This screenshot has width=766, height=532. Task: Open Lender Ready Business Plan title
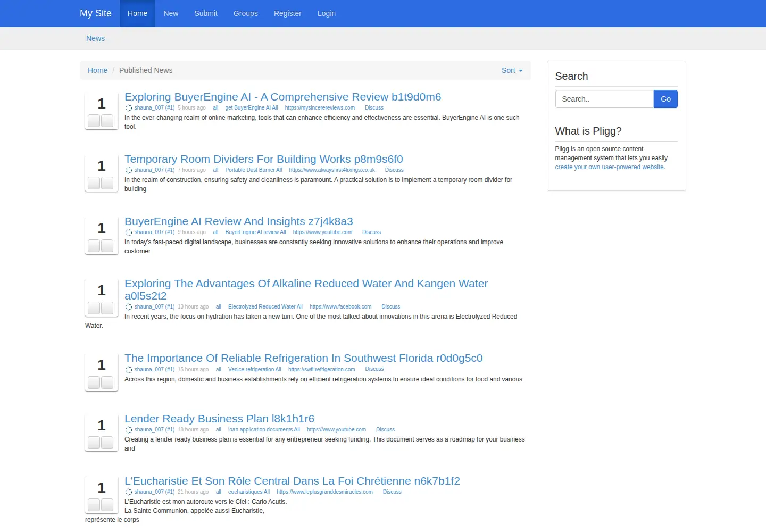point(219,419)
